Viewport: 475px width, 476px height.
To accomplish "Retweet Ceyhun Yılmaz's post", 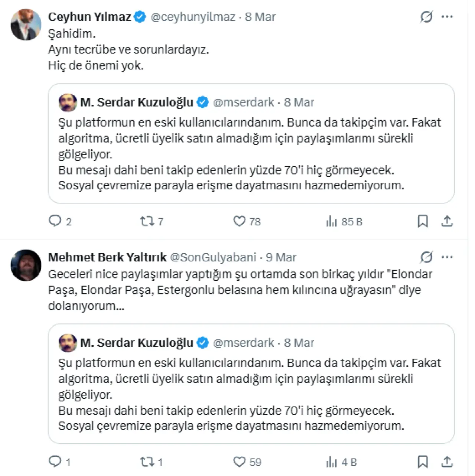I will pos(147,221).
